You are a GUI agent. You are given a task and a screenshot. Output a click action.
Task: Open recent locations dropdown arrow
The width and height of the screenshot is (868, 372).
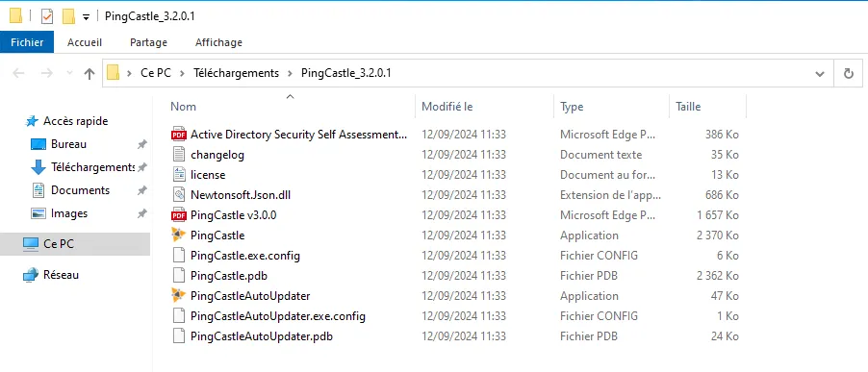point(69,73)
